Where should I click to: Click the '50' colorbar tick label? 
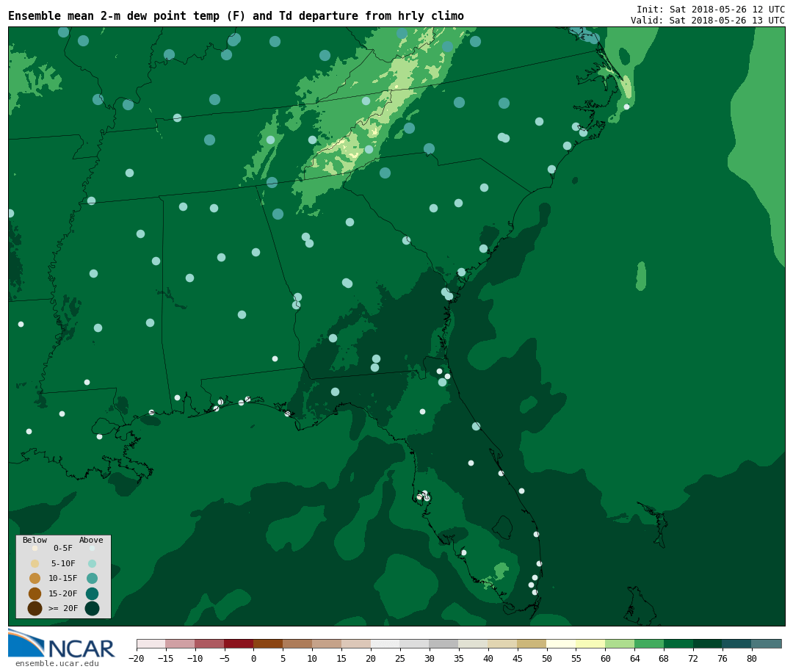tap(547, 658)
